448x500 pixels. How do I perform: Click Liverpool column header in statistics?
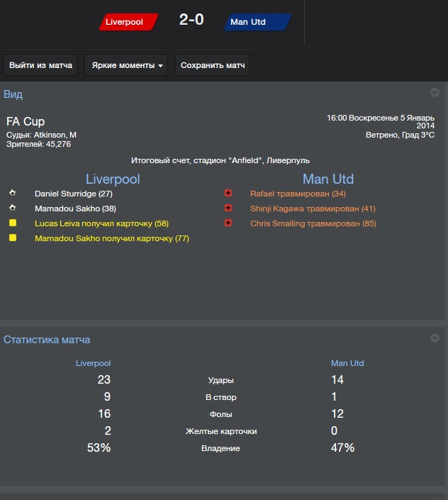pos(93,363)
